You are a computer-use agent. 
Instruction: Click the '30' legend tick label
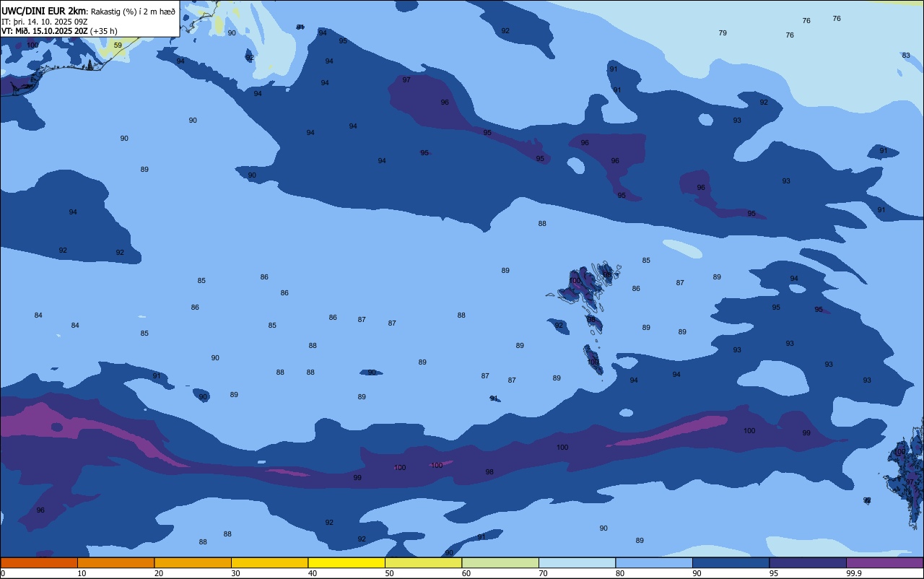click(x=235, y=573)
